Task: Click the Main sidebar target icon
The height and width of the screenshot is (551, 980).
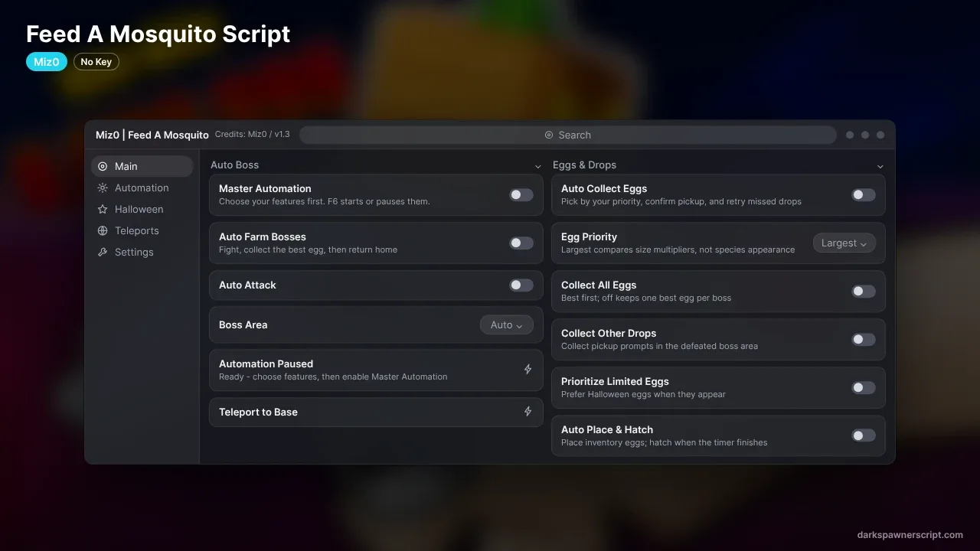Action: pos(103,166)
